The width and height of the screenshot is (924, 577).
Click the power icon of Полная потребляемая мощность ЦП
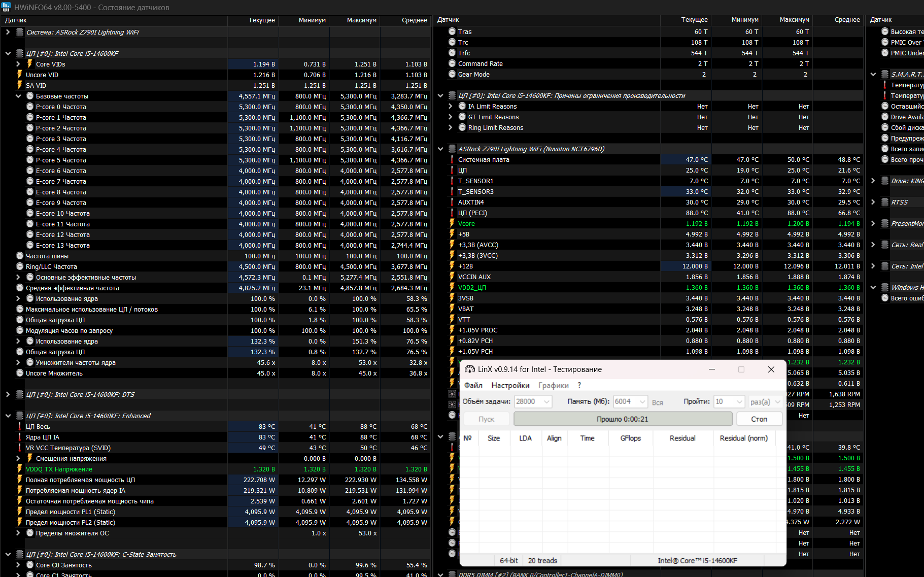20,480
